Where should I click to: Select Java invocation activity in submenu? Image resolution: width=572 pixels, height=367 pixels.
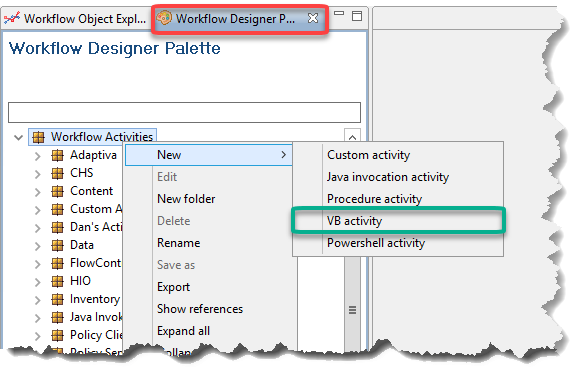[398, 177]
